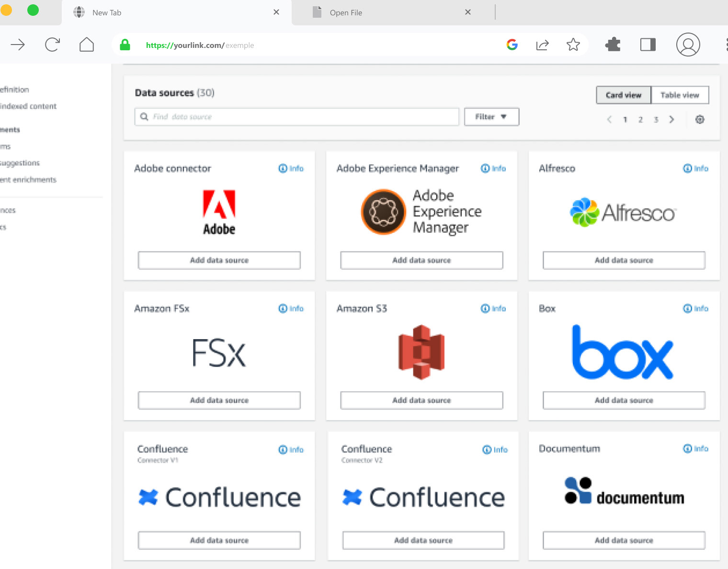This screenshot has height=569, width=728.
Task: Open enrichments item in sidebar
Action: [x=28, y=180]
